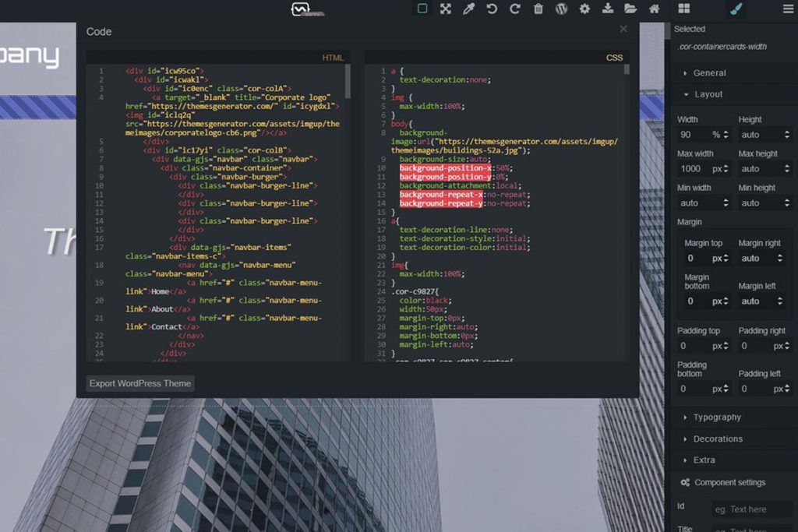Expand the Decorations section
Viewport: 798px width, 532px height.
[718, 439]
